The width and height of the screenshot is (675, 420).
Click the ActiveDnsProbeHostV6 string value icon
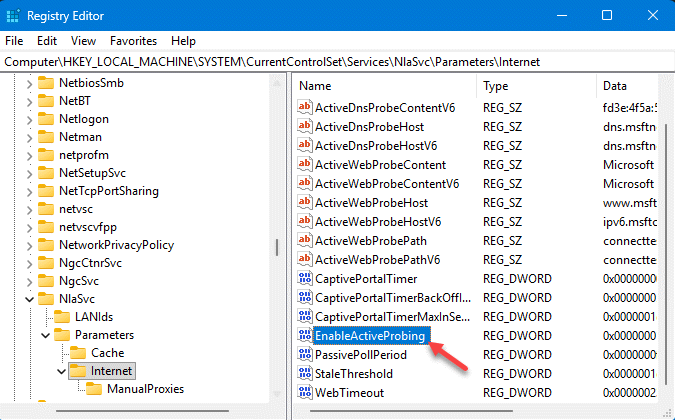[x=304, y=145]
